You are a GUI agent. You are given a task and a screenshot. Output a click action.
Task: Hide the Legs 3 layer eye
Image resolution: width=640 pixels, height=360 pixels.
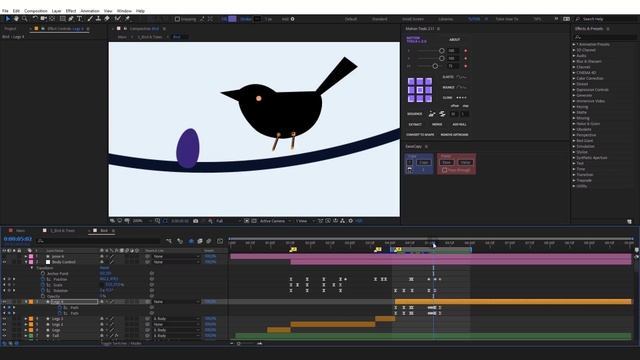coord(4,319)
